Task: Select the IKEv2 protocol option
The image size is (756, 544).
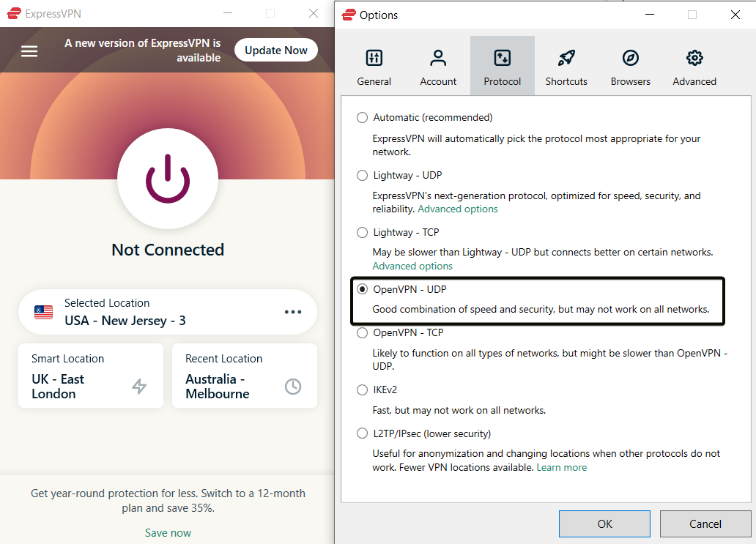Action: [362, 390]
